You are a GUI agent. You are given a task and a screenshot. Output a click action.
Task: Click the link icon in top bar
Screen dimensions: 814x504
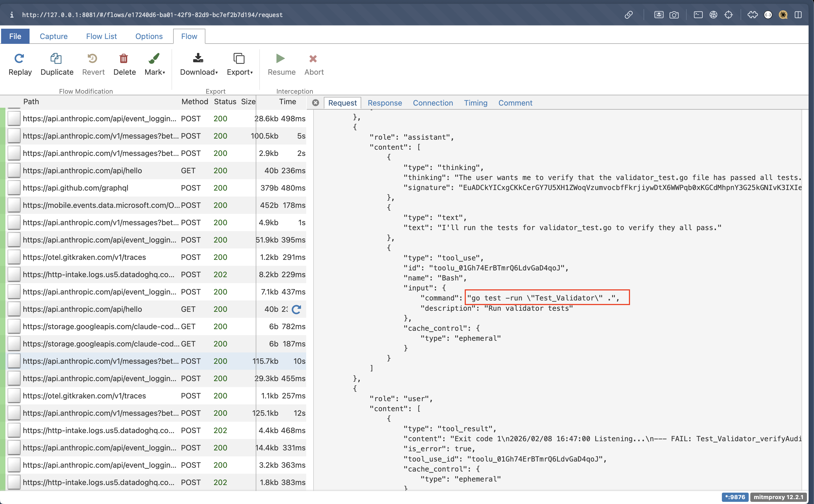point(628,15)
